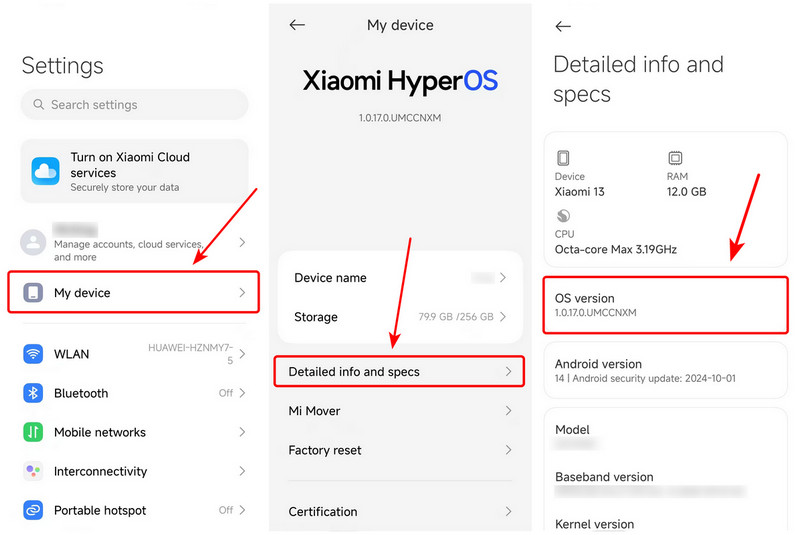Tap Manage accounts, cloud services text
This screenshot has height=535, width=800.
pyautogui.click(x=129, y=250)
